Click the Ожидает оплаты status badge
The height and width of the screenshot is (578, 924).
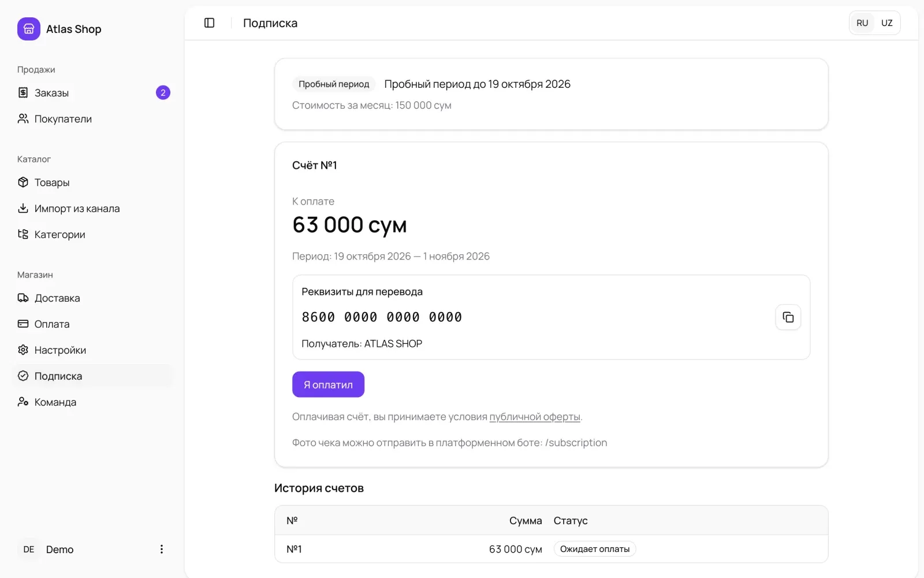click(x=595, y=549)
